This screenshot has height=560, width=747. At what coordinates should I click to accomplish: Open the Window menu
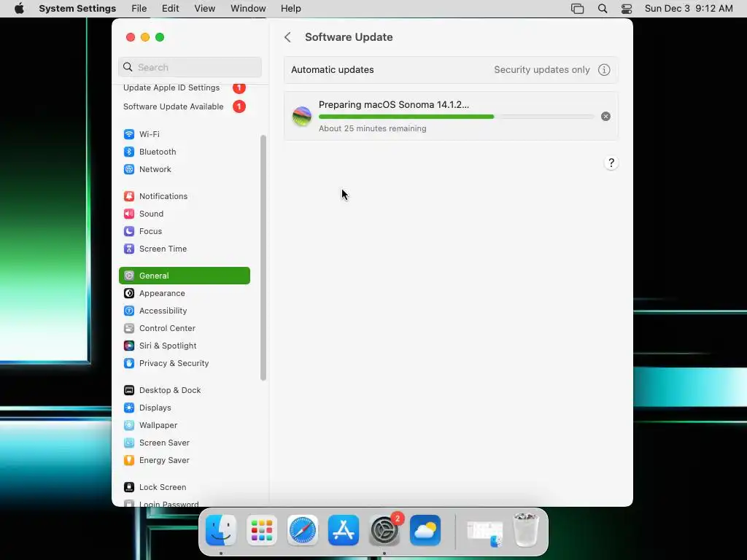(x=248, y=9)
